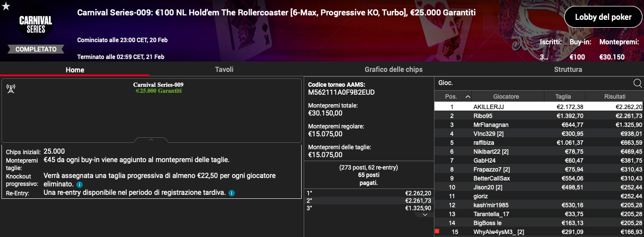
Task: Switch to the Tavoli tab
Action: tap(224, 69)
